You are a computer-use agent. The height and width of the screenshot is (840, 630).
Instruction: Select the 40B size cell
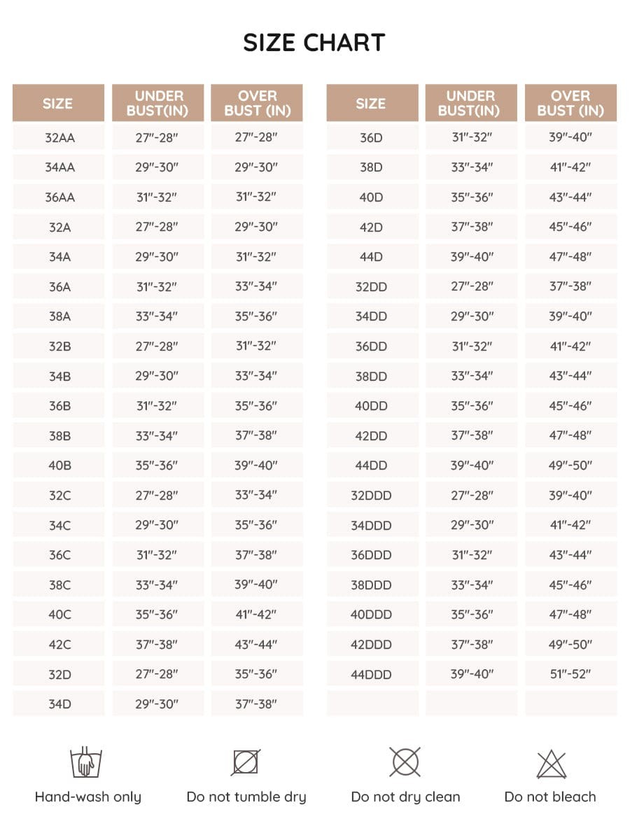[59, 465]
